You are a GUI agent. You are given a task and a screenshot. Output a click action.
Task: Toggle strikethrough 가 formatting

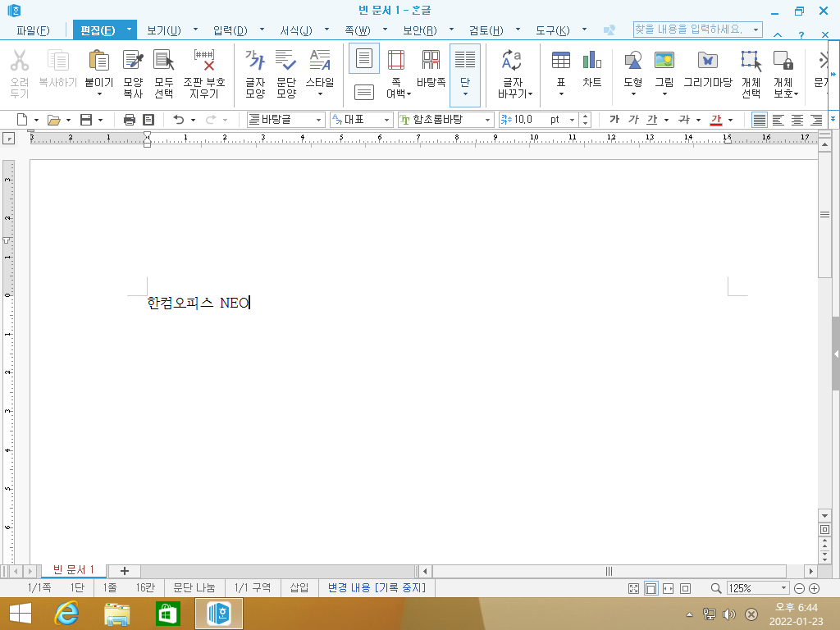click(684, 120)
